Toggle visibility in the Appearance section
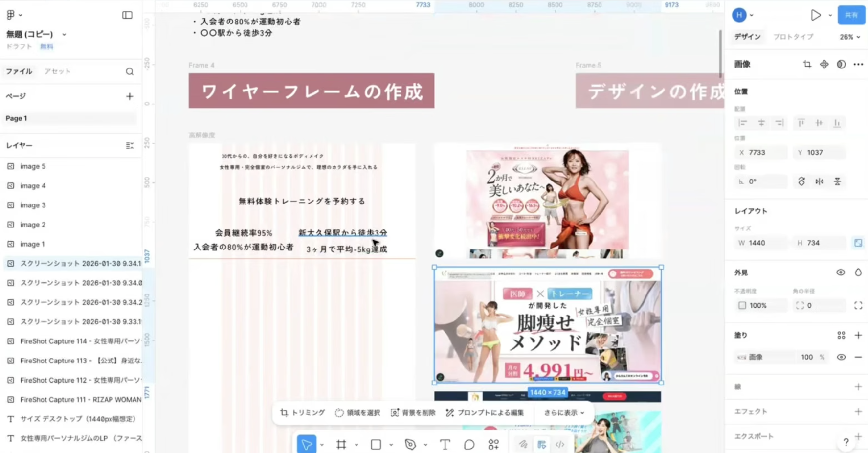This screenshot has width=868, height=453. click(840, 272)
